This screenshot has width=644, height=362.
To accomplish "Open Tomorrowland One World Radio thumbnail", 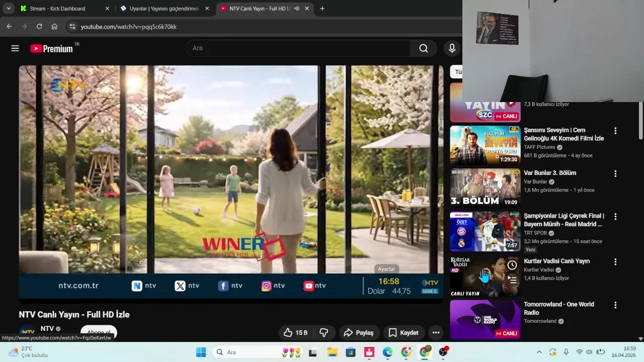I will pyautogui.click(x=485, y=320).
